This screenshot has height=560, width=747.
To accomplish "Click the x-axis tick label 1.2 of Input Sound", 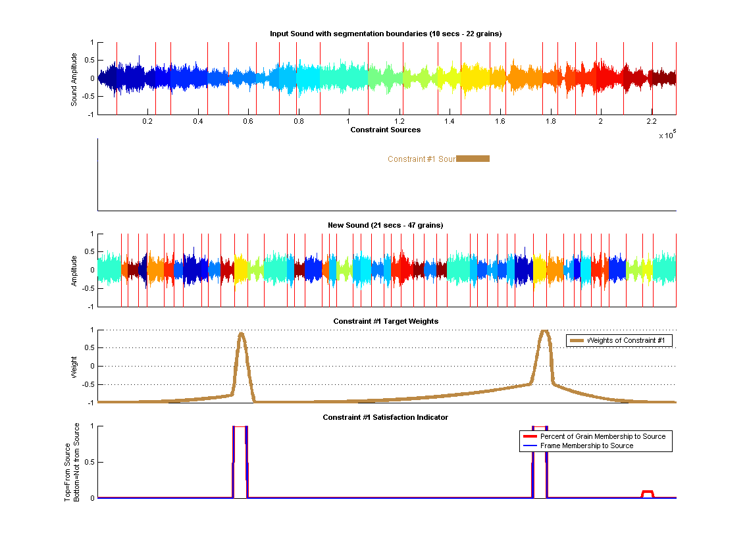I will tap(399, 122).
